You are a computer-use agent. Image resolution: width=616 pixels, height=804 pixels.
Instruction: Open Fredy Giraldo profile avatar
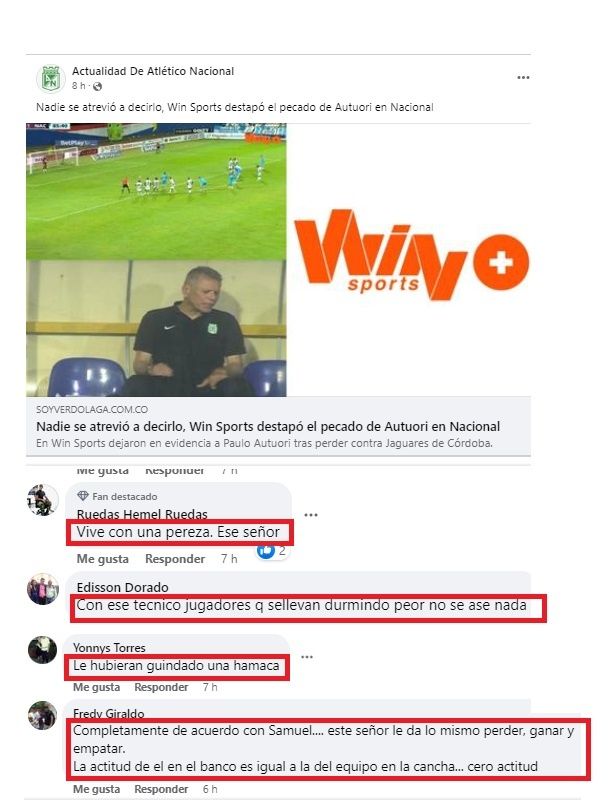coord(43,715)
